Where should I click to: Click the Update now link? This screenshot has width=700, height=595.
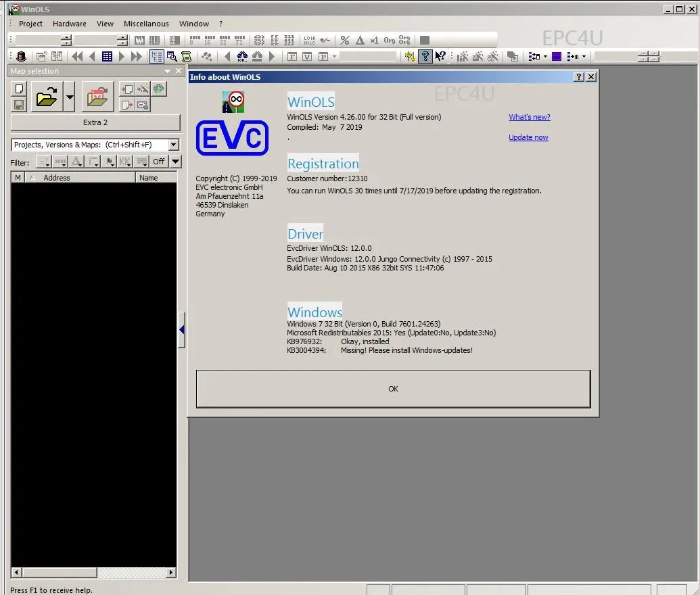[528, 137]
